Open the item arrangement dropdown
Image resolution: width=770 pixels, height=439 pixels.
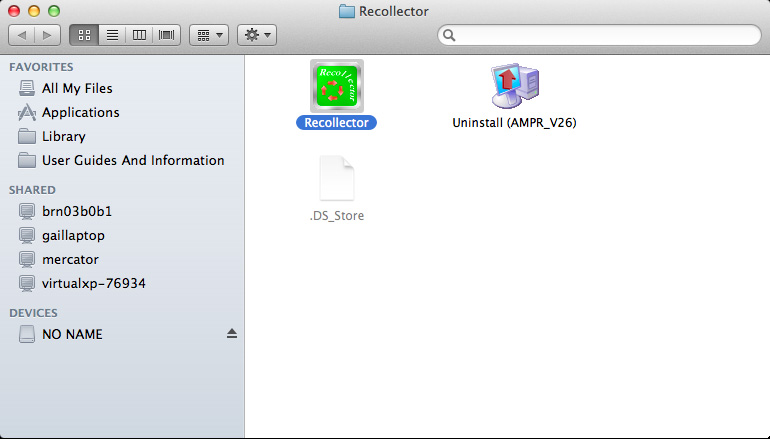[209, 35]
